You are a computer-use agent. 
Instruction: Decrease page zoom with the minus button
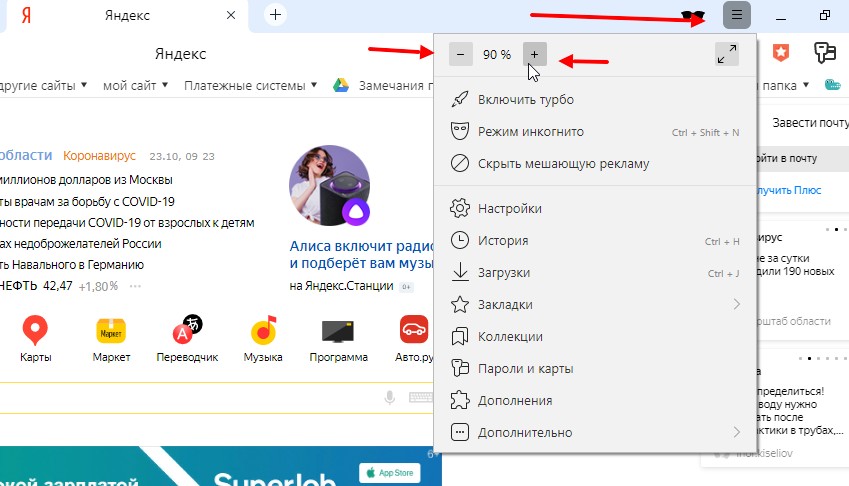460,54
